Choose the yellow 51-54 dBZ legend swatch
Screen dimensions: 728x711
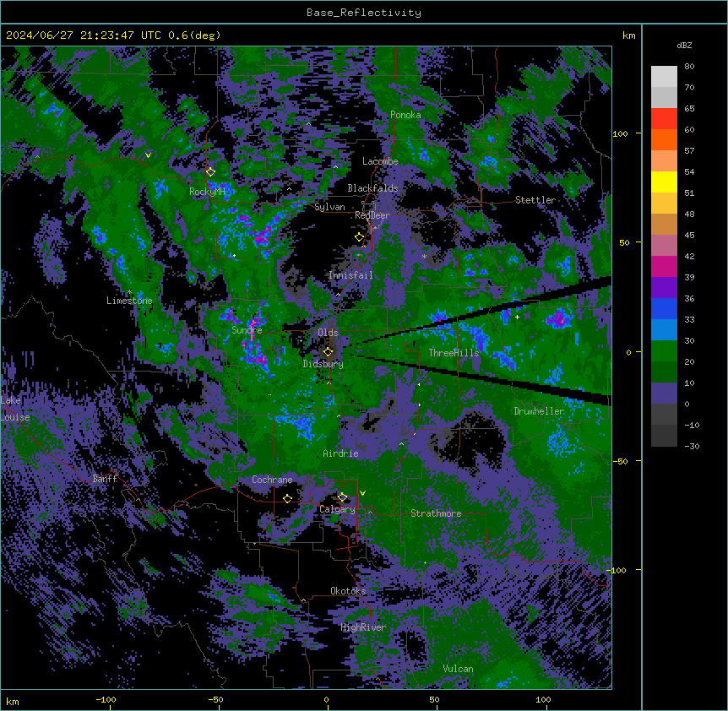tap(664, 182)
